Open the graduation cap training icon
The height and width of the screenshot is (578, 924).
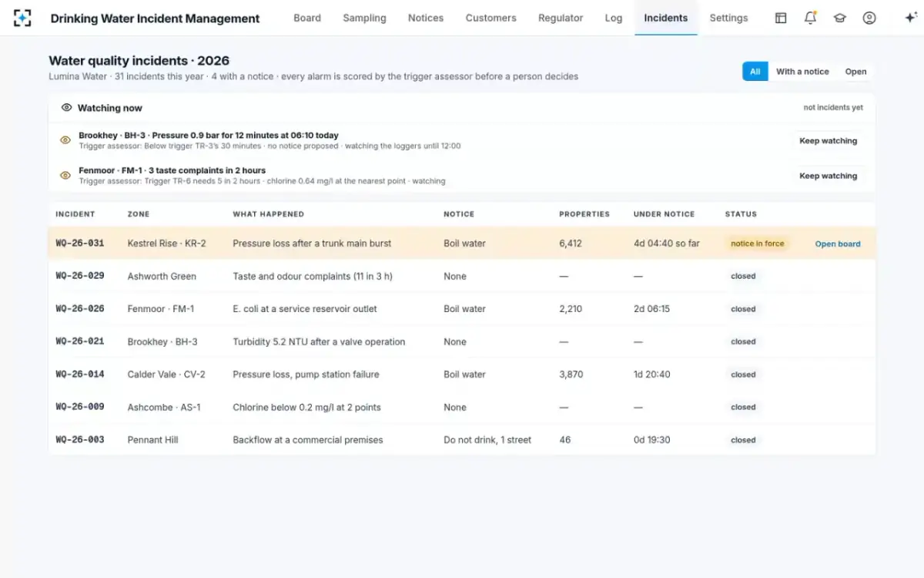coord(840,18)
